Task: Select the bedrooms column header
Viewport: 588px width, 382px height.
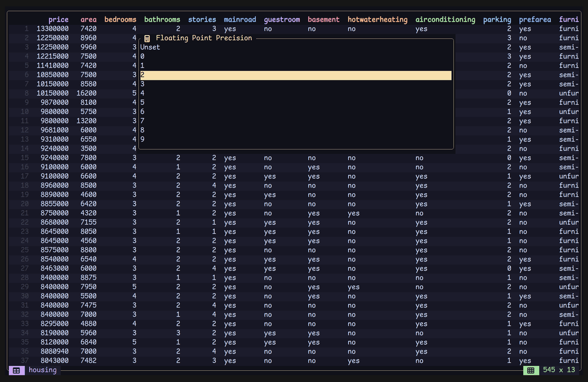Action: tap(121, 20)
